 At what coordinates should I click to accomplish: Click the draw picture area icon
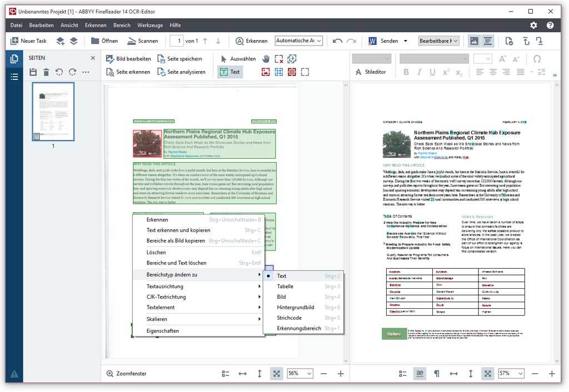[266, 72]
